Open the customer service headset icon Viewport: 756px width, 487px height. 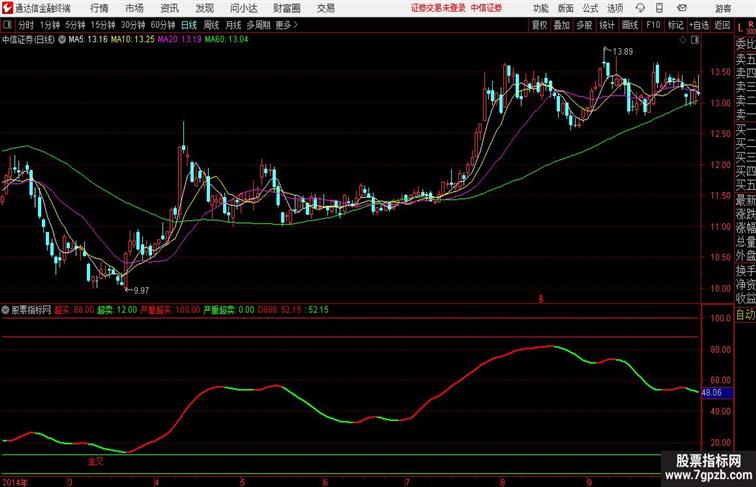(640, 8)
